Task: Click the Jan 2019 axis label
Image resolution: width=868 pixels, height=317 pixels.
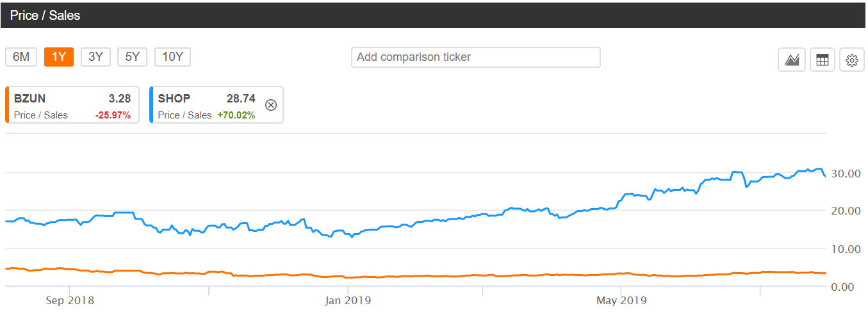Action: pos(347,300)
